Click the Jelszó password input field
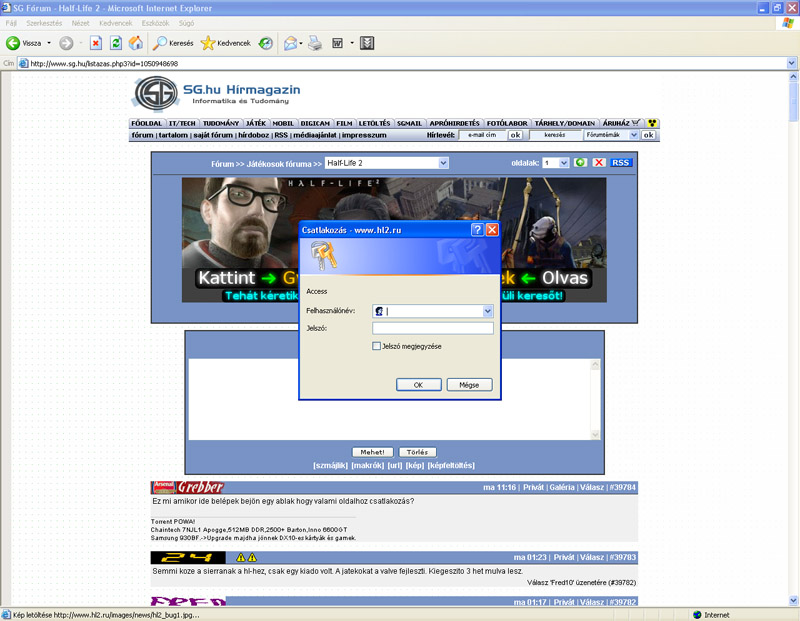 (x=432, y=328)
